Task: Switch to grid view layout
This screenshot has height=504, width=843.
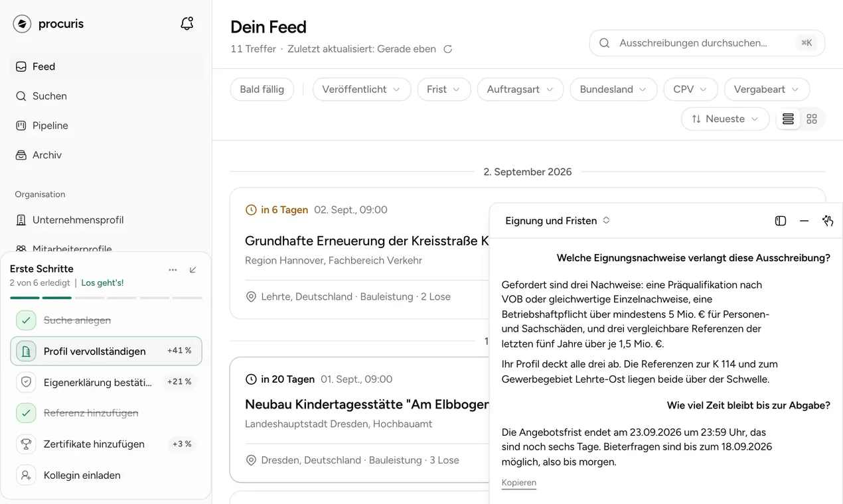Action: (x=812, y=119)
